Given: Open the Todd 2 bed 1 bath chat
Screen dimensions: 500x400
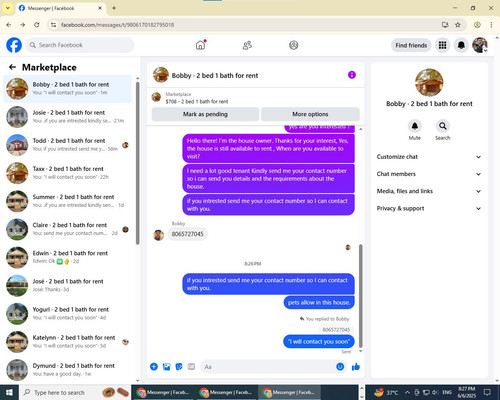Looking at the screenshot, I should (x=68, y=145).
